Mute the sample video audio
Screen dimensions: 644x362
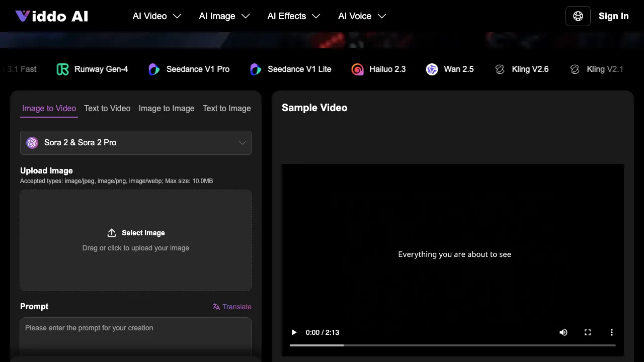click(563, 332)
